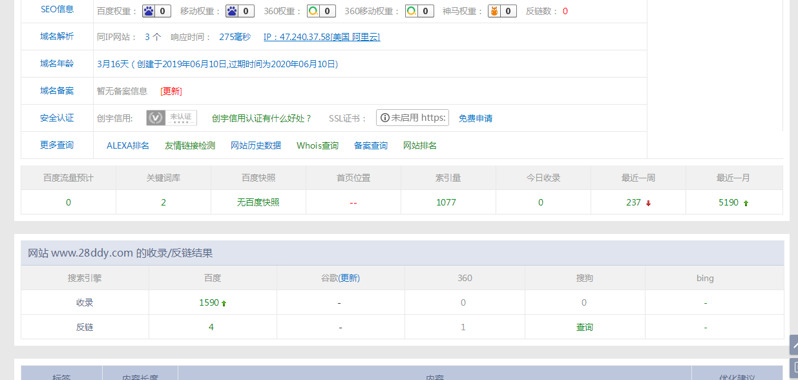Click 索引量 value 1077
The width and height of the screenshot is (798, 380).
click(x=446, y=202)
